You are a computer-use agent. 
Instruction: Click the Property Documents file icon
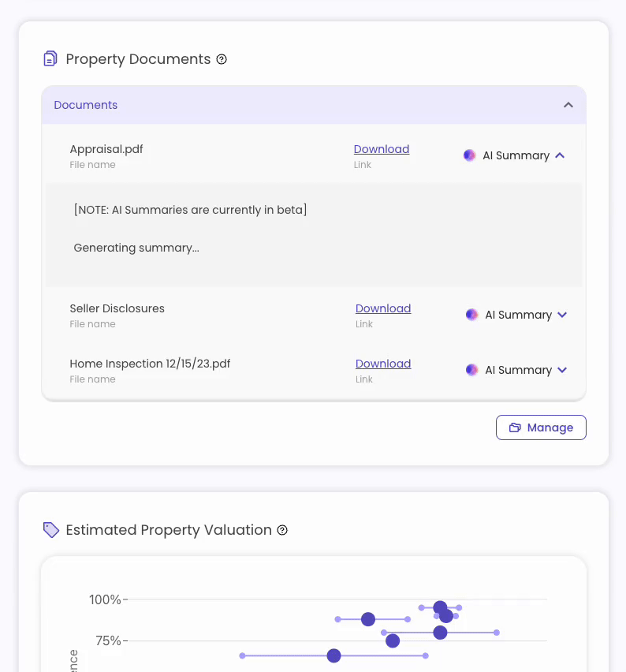(50, 58)
